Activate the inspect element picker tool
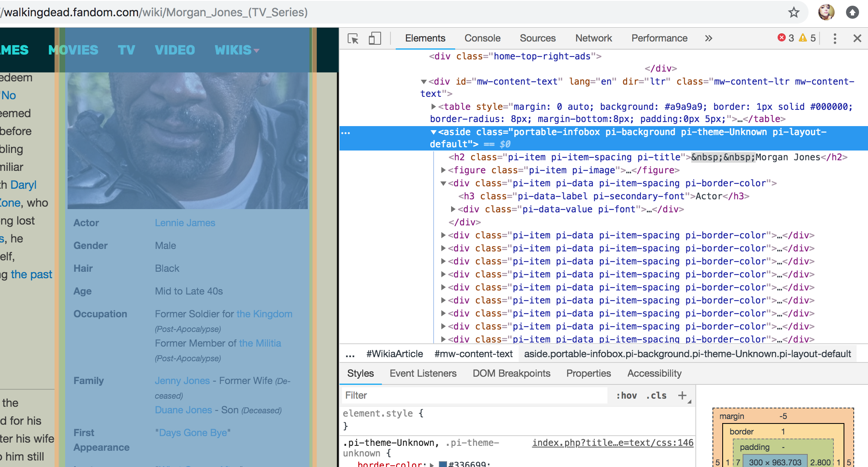 353,39
